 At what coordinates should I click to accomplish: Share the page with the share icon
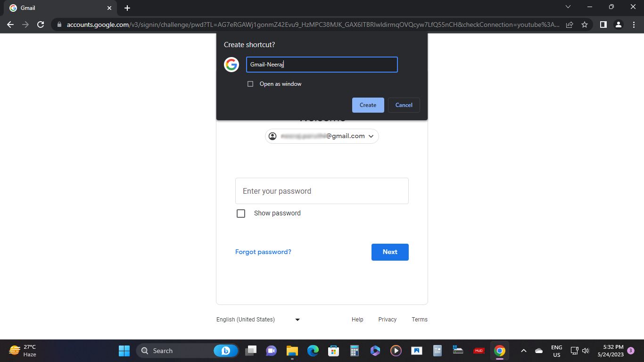coord(569,25)
